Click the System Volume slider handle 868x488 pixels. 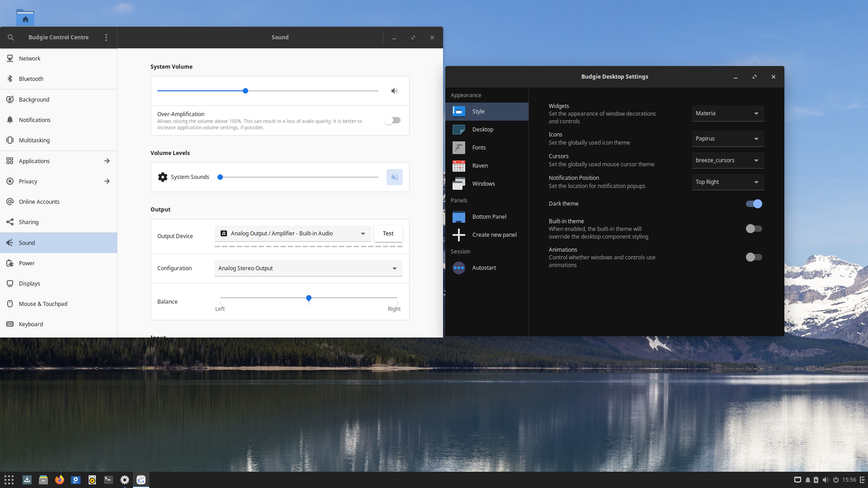click(x=245, y=91)
